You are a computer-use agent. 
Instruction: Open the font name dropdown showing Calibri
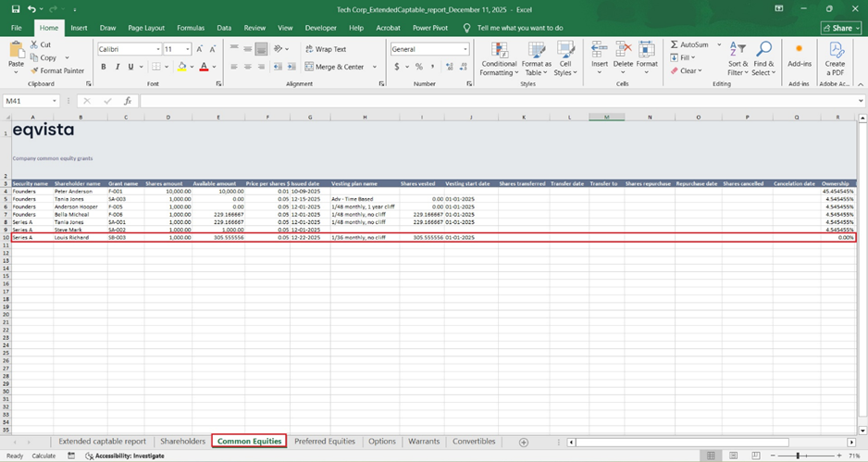(x=158, y=49)
